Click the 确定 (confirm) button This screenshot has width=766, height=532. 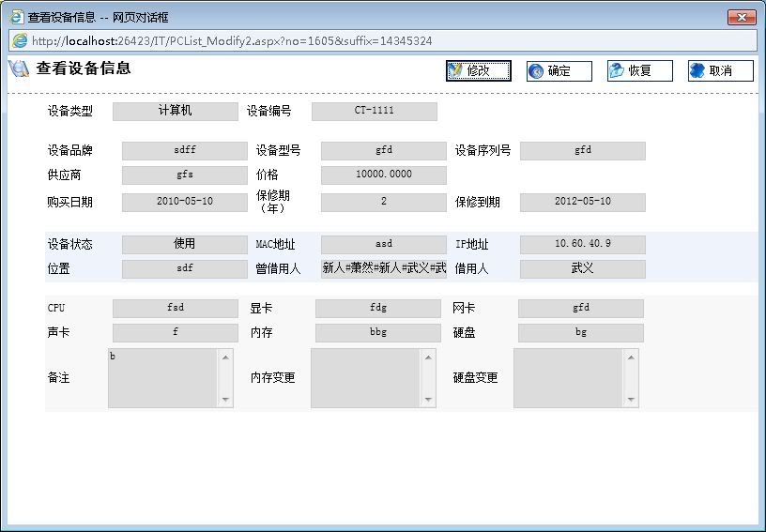tap(559, 70)
